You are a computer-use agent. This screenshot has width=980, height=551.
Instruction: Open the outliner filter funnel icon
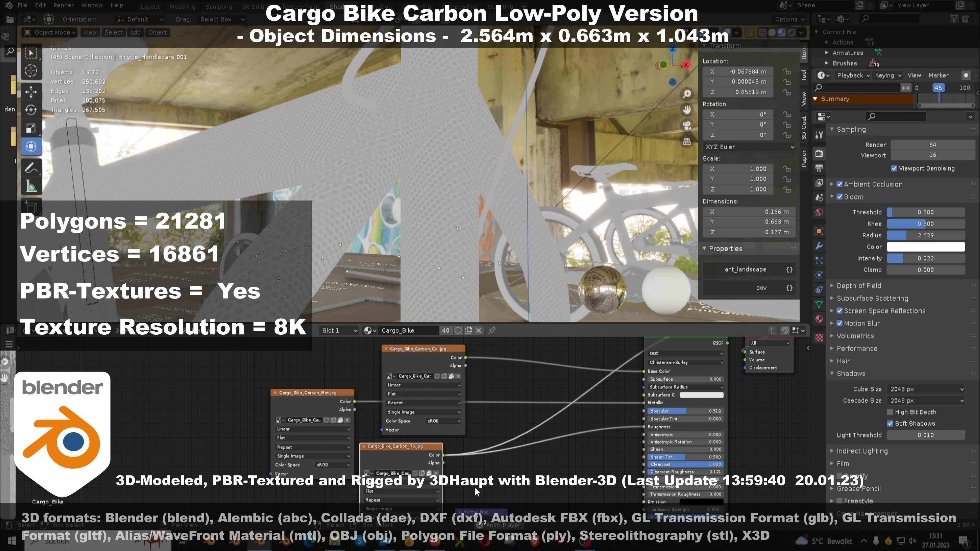(x=954, y=19)
